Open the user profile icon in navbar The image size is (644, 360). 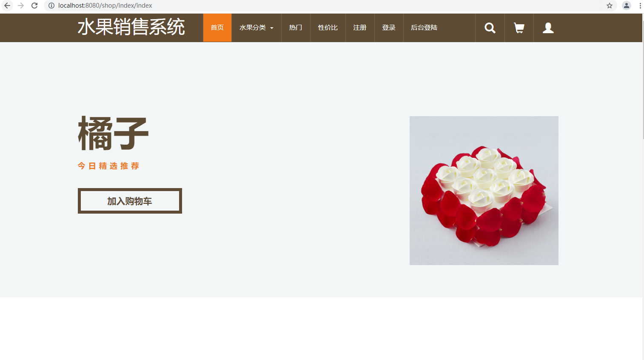548,28
